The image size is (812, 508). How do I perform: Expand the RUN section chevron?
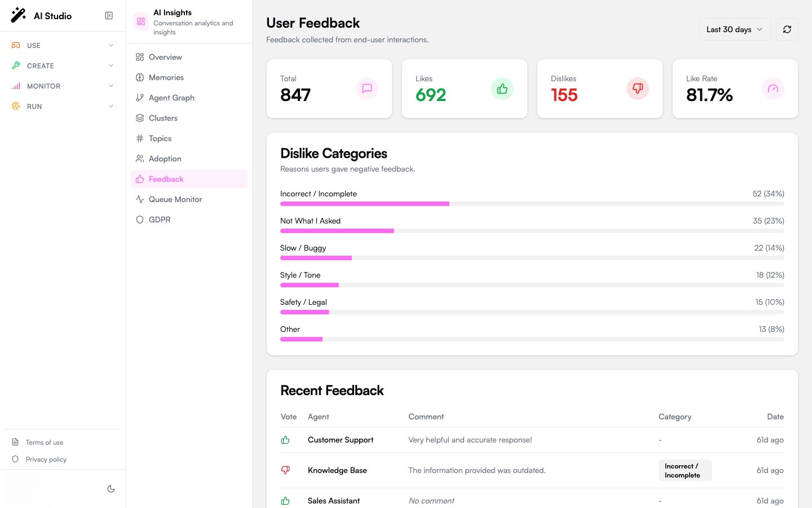point(111,106)
